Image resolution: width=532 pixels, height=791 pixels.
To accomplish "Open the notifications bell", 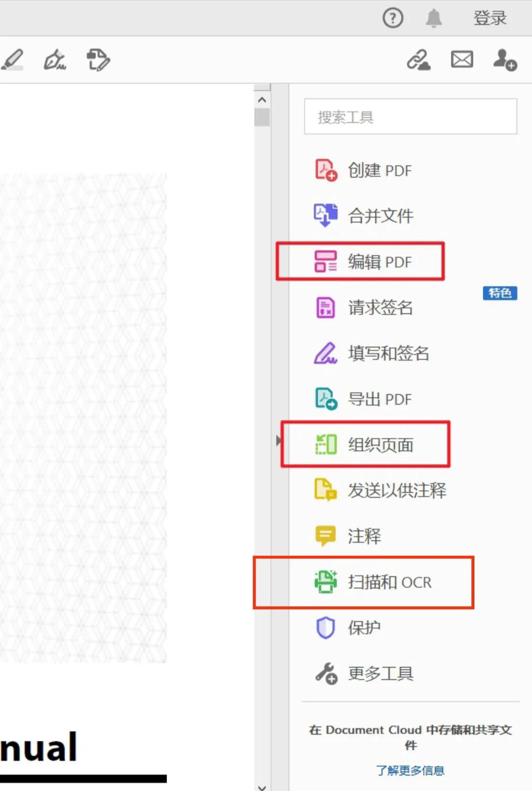I will click(x=433, y=18).
